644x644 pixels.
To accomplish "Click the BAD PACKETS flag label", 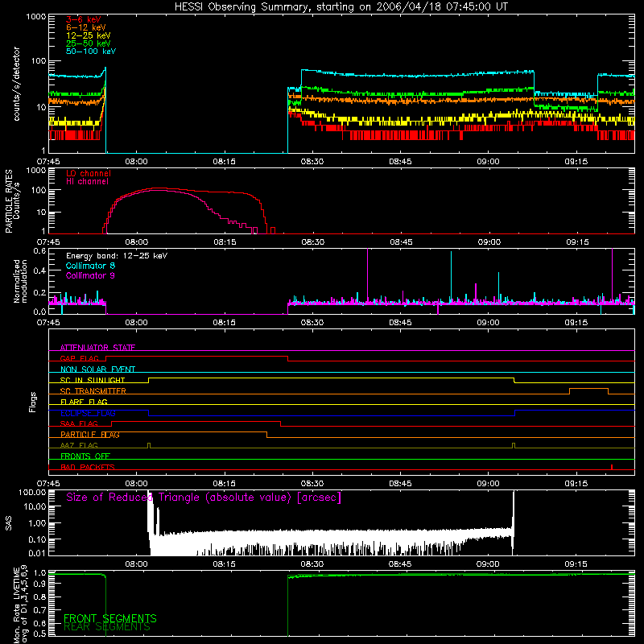I will pos(88,467).
